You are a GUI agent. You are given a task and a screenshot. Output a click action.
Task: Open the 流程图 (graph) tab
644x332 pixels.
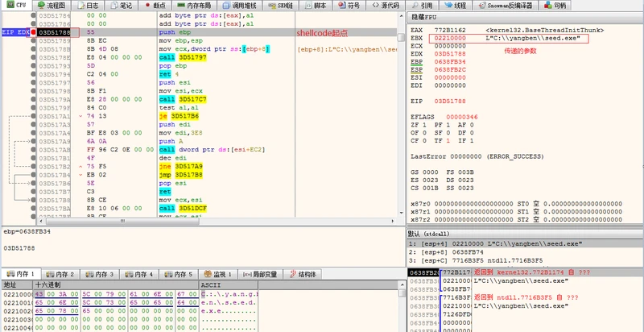52,6
